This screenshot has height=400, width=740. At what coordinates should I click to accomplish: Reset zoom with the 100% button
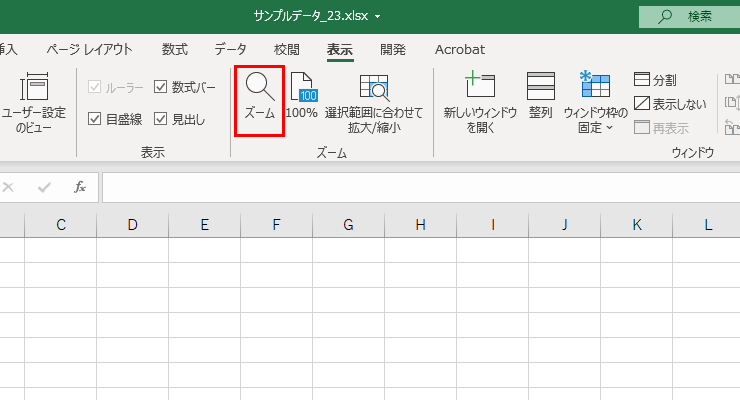[301, 98]
